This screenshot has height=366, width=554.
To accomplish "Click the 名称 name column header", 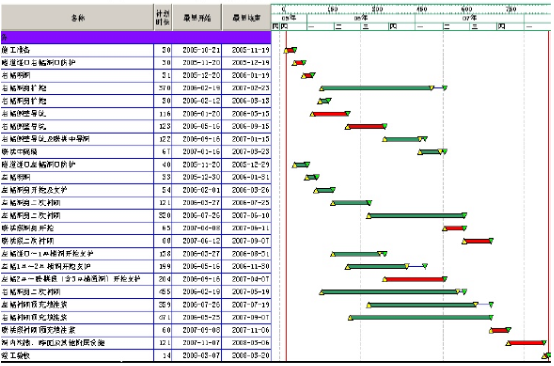I will coord(77,18).
